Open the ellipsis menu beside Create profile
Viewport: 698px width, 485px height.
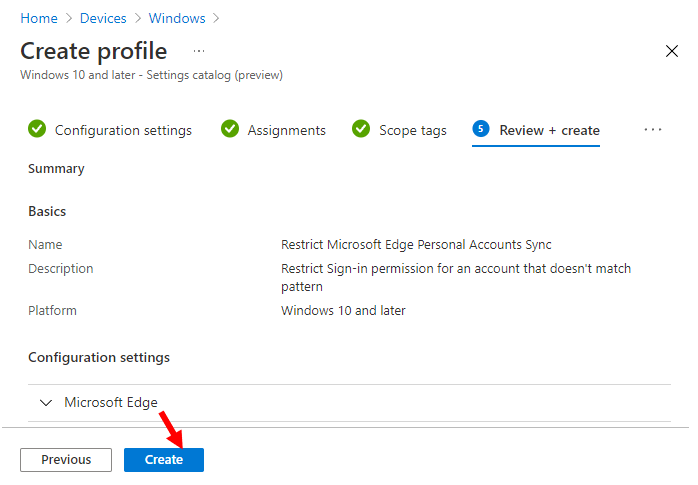click(199, 51)
